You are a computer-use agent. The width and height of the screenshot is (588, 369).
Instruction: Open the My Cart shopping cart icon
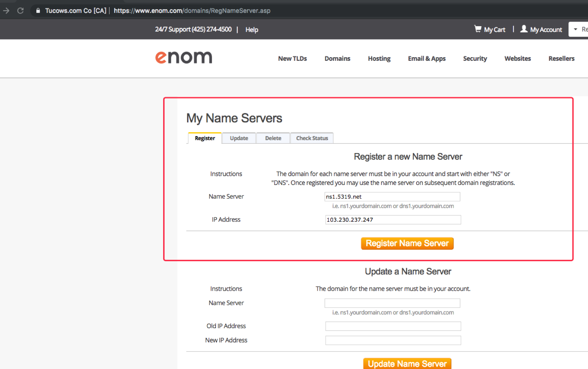[478, 29]
